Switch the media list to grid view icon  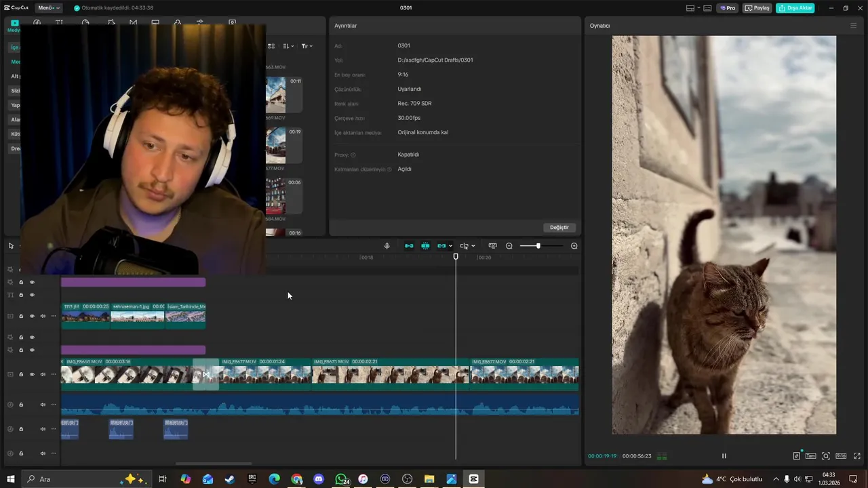[271, 46]
